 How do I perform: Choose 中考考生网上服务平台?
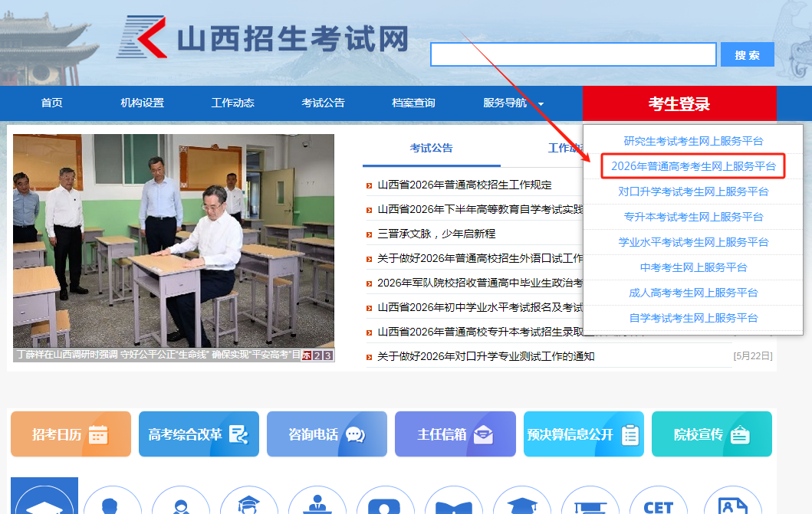(x=693, y=267)
